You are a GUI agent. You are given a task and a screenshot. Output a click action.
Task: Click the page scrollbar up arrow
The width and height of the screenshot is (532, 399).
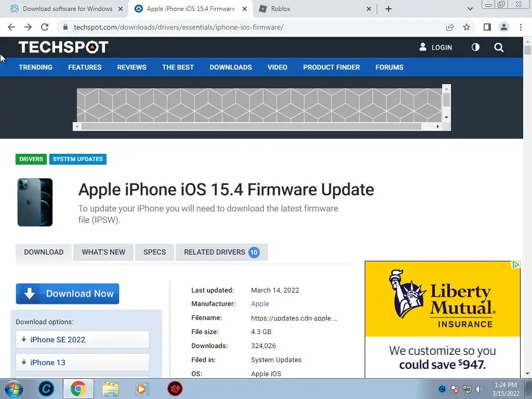[x=527, y=41]
